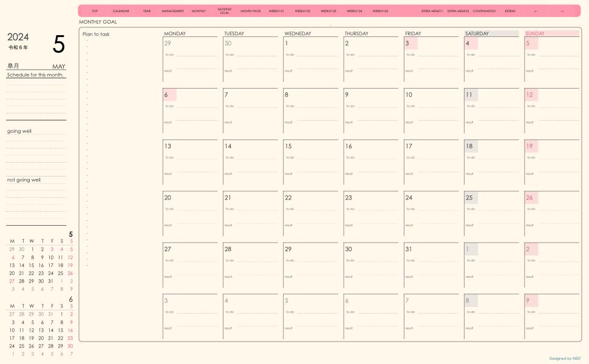Image resolution: width=589 pixels, height=364 pixels.
Task: Select 13 in the June mini calendar
Action: [41, 330]
